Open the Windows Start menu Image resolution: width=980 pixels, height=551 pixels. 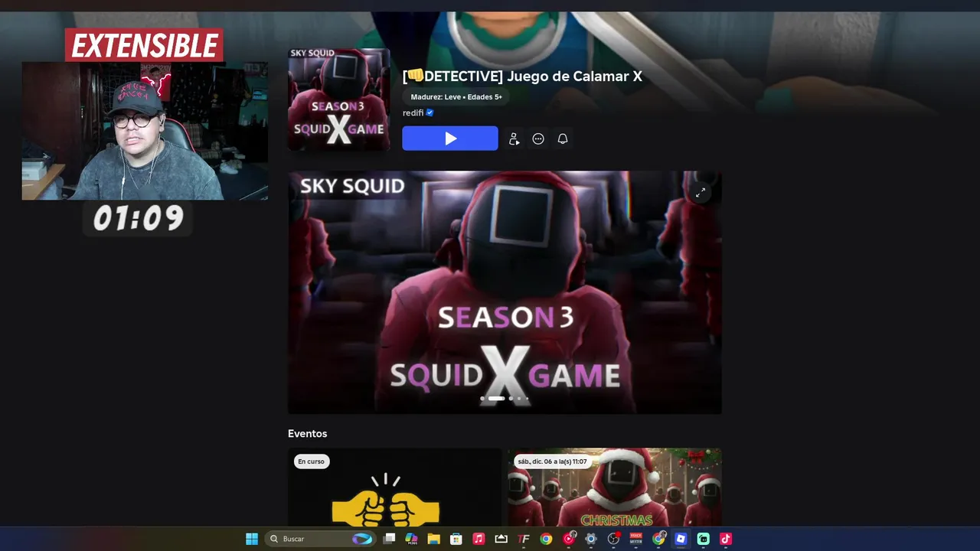click(252, 539)
